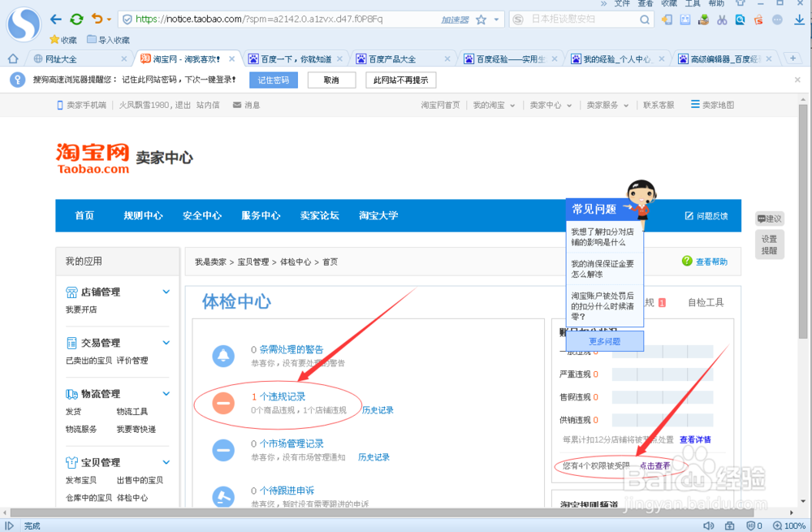
Task: Collapse the 宝贝管理 section
Action: click(166, 462)
